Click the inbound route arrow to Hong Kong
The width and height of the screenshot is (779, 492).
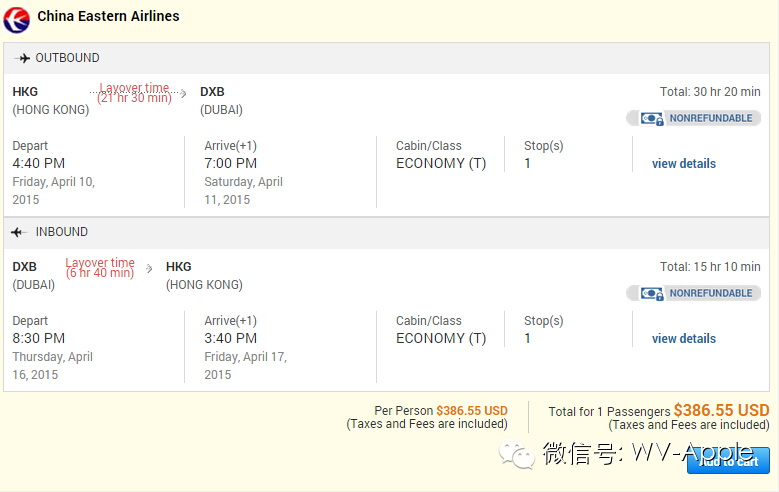(150, 268)
